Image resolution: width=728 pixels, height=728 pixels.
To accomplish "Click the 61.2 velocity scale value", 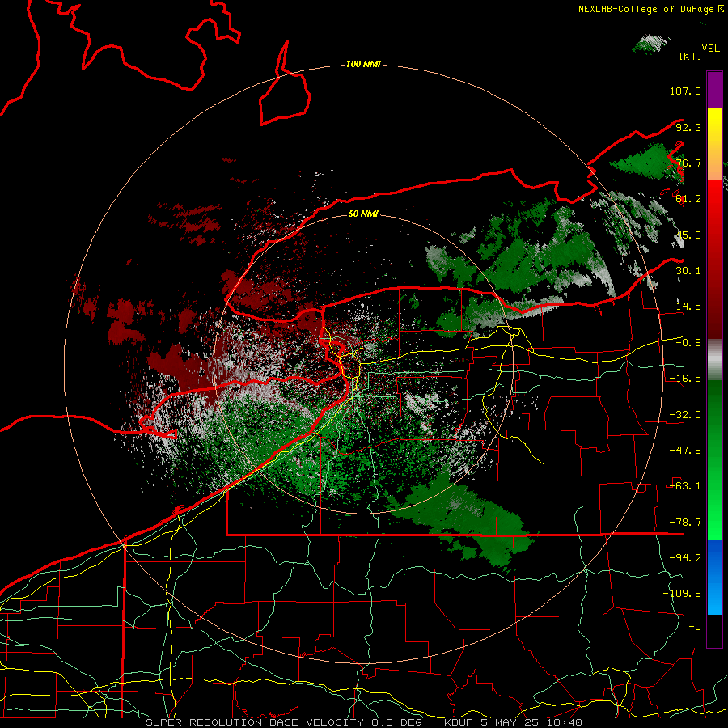I will [x=688, y=199].
